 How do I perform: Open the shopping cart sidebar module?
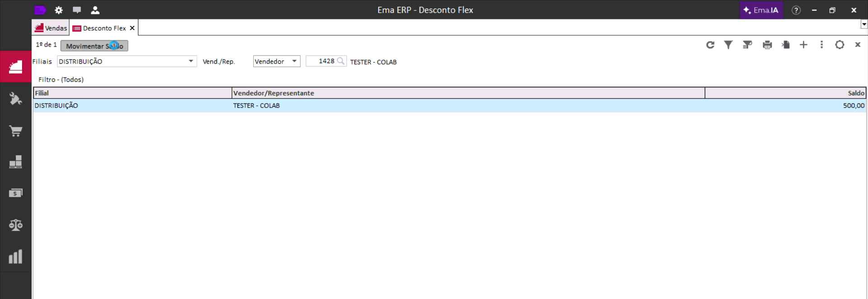tap(16, 131)
